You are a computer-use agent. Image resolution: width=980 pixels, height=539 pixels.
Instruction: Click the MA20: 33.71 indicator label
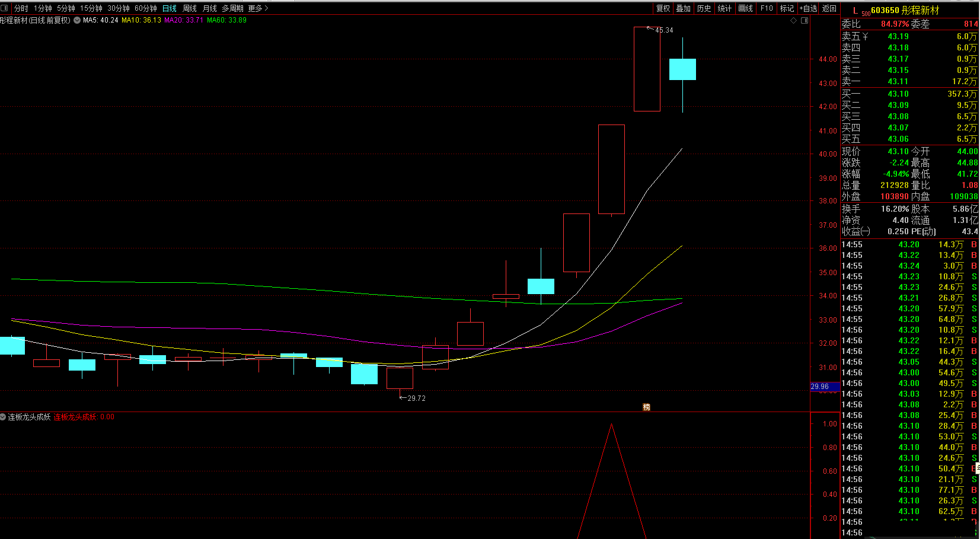coord(184,20)
